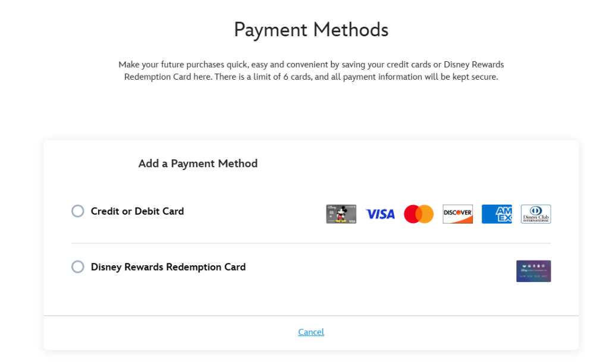Select the Credit or Debit Card radio button
Viewport: 609px width, 364px height.
[78, 211]
